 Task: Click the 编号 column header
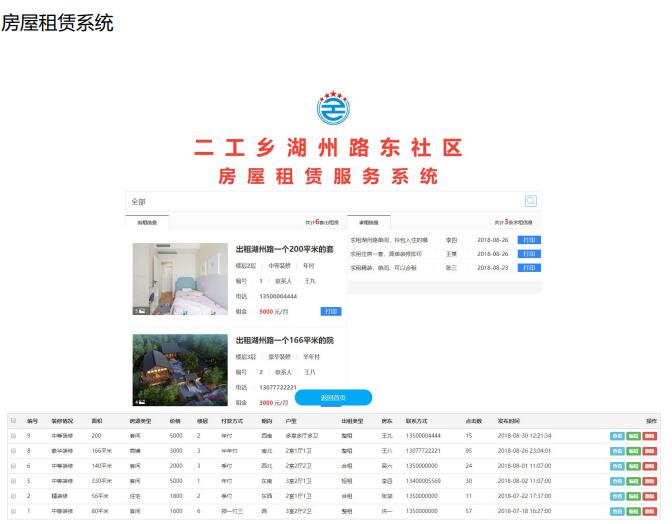pyautogui.click(x=32, y=421)
